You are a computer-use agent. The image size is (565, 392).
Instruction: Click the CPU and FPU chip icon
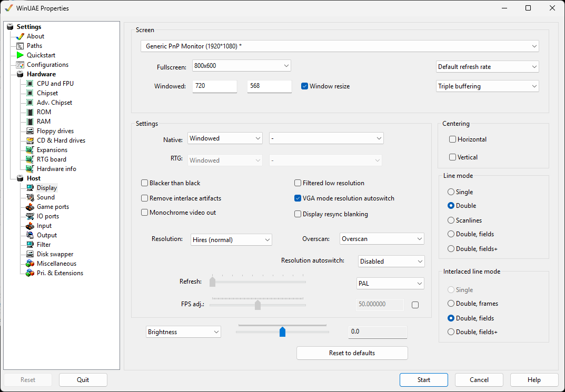(30, 84)
